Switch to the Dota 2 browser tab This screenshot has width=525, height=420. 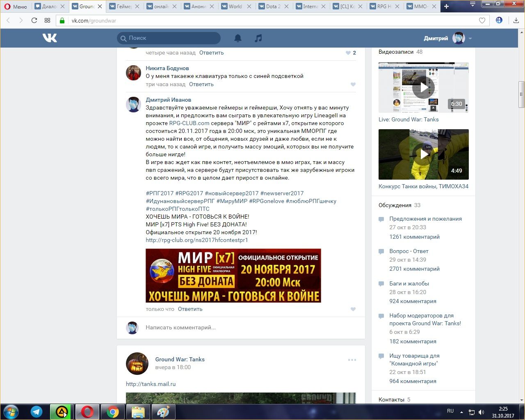coord(273,7)
